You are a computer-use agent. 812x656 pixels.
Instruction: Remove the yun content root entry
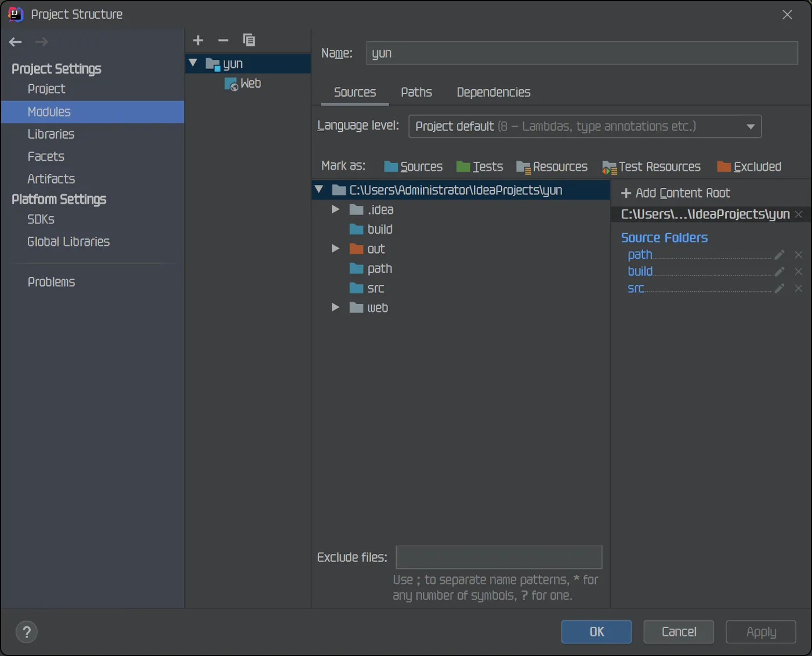(799, 215)
